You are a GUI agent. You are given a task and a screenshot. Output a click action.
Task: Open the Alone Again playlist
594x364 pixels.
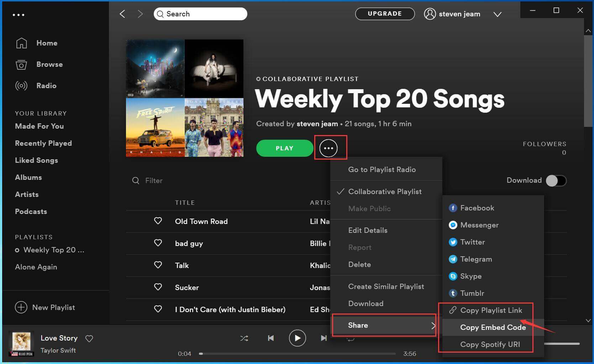(36, 267)
